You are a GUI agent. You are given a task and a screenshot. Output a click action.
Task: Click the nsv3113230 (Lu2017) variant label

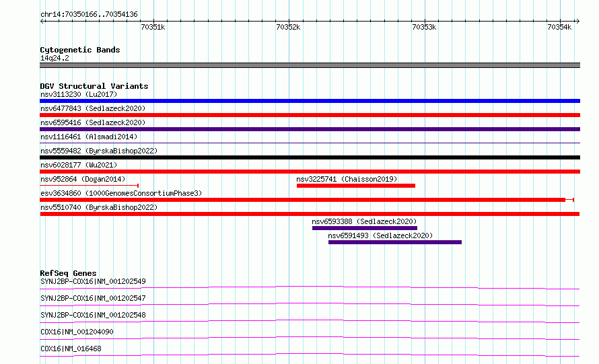(x=79, y=94)
